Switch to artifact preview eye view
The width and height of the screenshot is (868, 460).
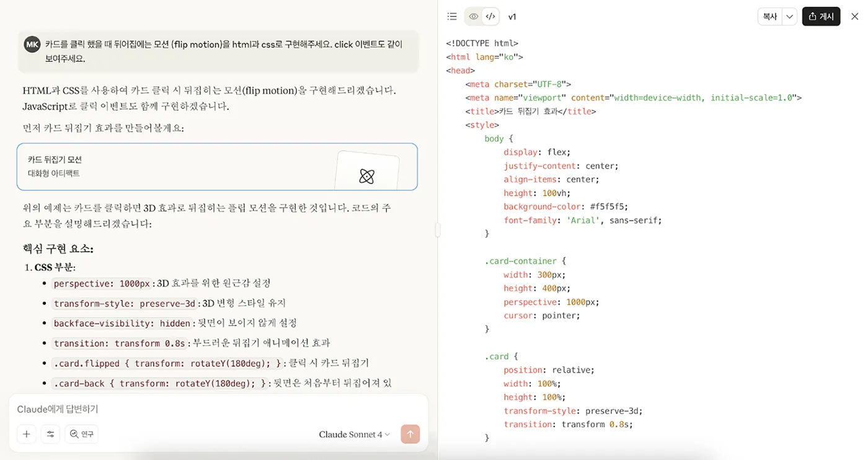pyautogui.click(x=474, y=17)
